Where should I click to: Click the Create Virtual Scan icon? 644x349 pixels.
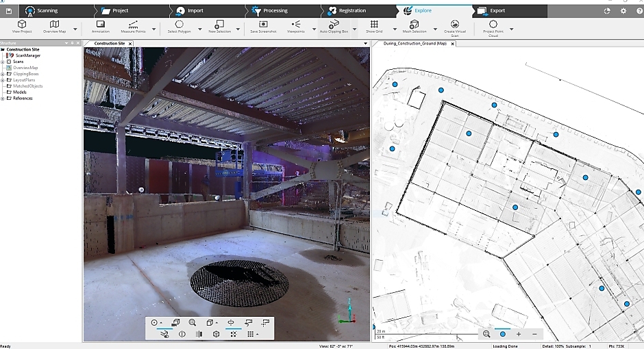click(455, 25)
